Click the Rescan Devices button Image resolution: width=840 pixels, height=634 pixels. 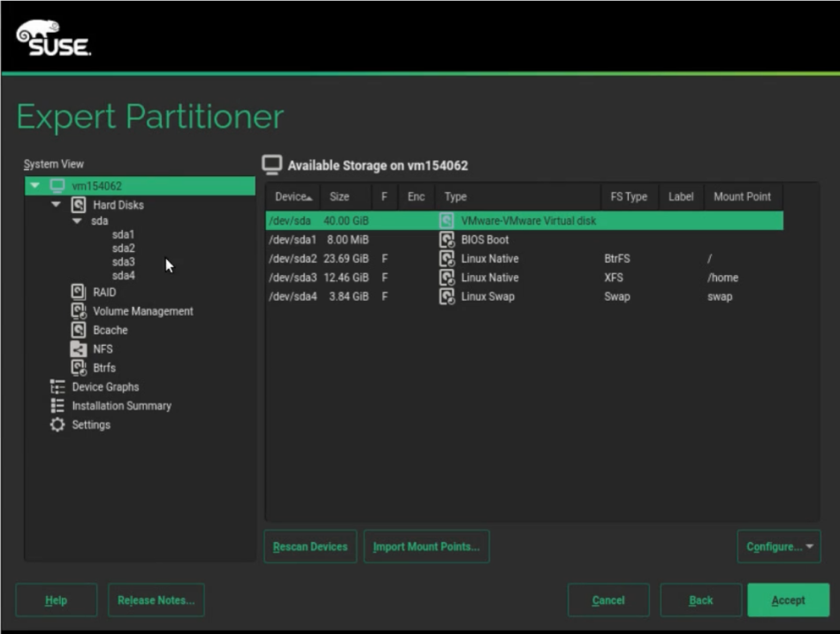[310, 546]
